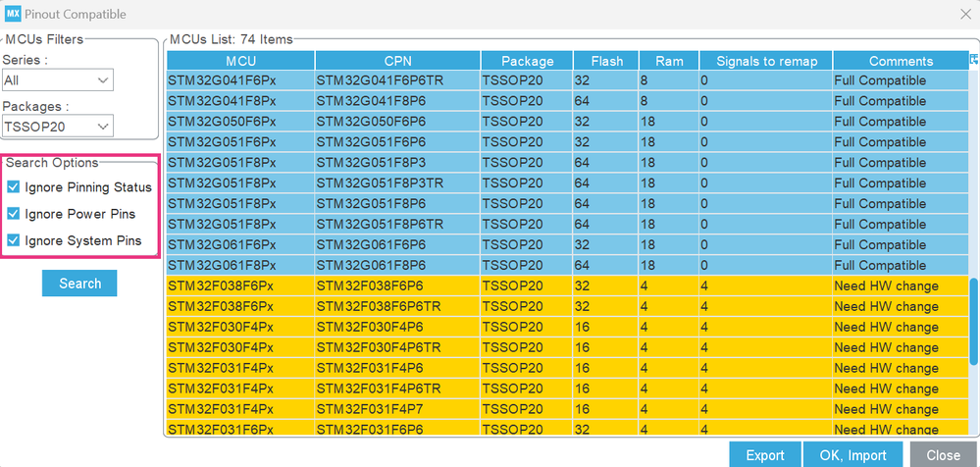Viewport: 980px width, 467px height.
Task: Click the MCU list vertical scrollbar
Action: [x=973, y=322]
